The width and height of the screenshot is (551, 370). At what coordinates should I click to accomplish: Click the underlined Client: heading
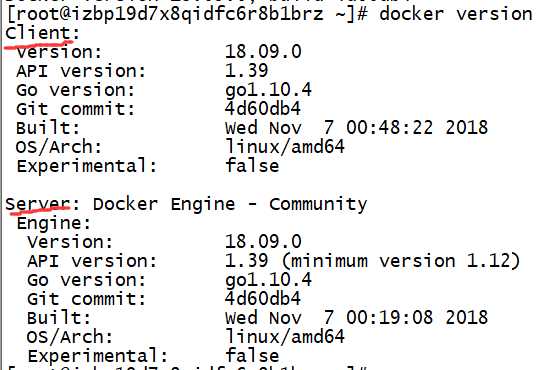[43, 33]
